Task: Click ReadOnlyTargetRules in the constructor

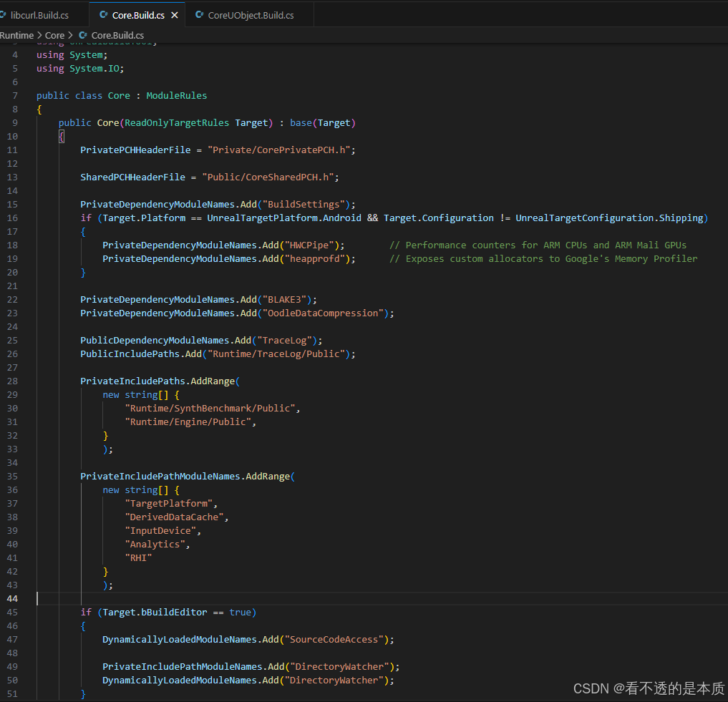Action: 176,122
